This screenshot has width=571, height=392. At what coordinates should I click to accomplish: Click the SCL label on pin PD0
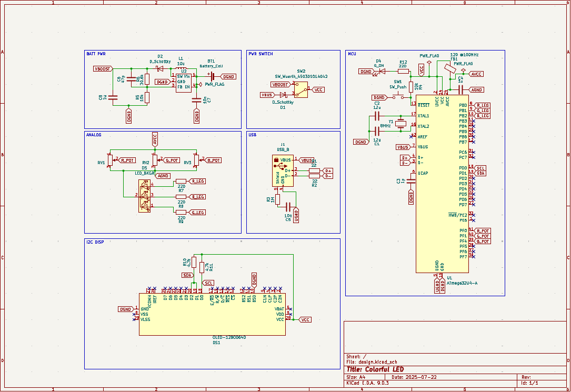[x=480, y=168]
